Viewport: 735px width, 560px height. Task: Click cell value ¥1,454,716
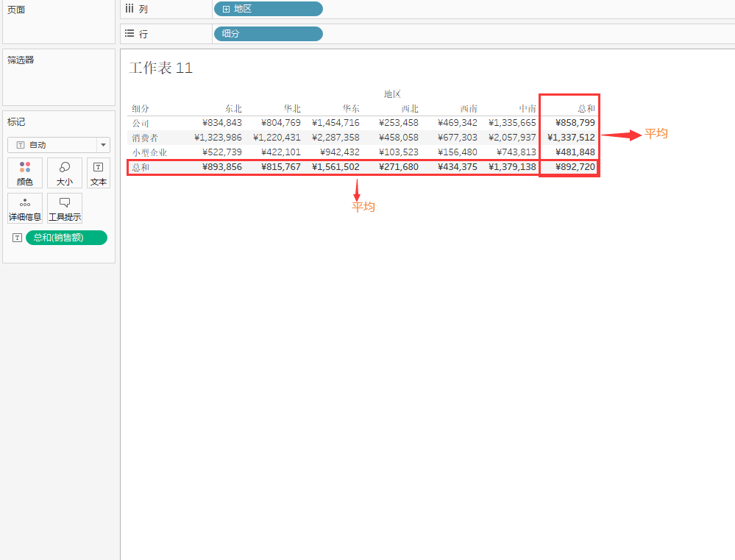(335, 123)
